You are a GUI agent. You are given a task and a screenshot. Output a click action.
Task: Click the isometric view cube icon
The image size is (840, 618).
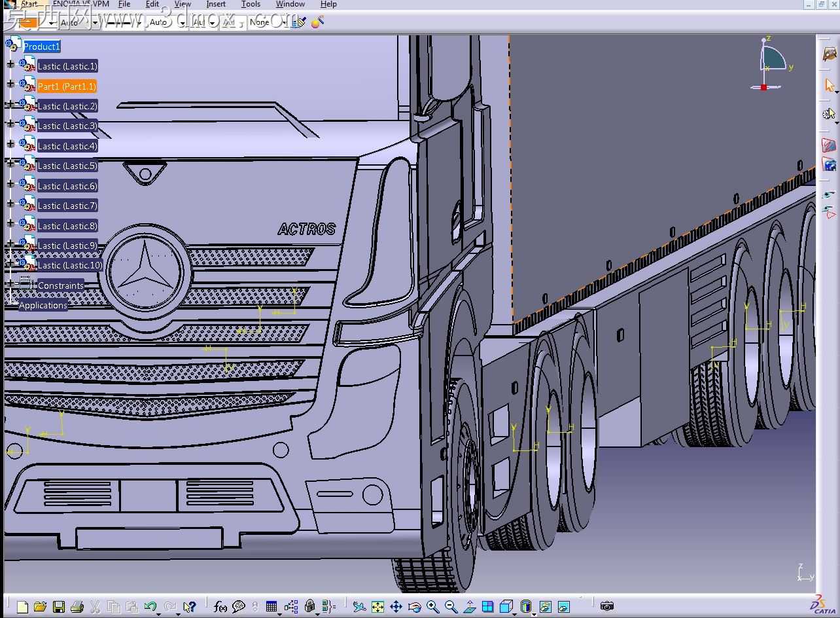pos(506,607)
